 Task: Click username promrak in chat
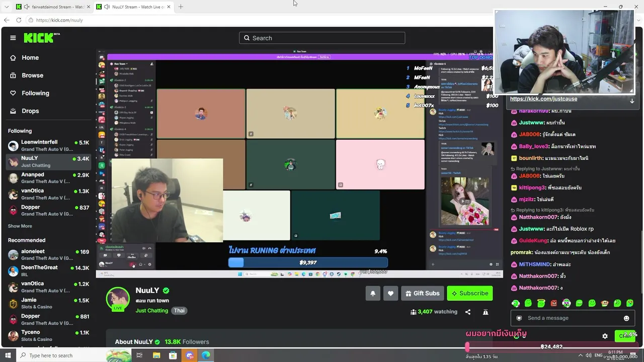coord(521,252)
